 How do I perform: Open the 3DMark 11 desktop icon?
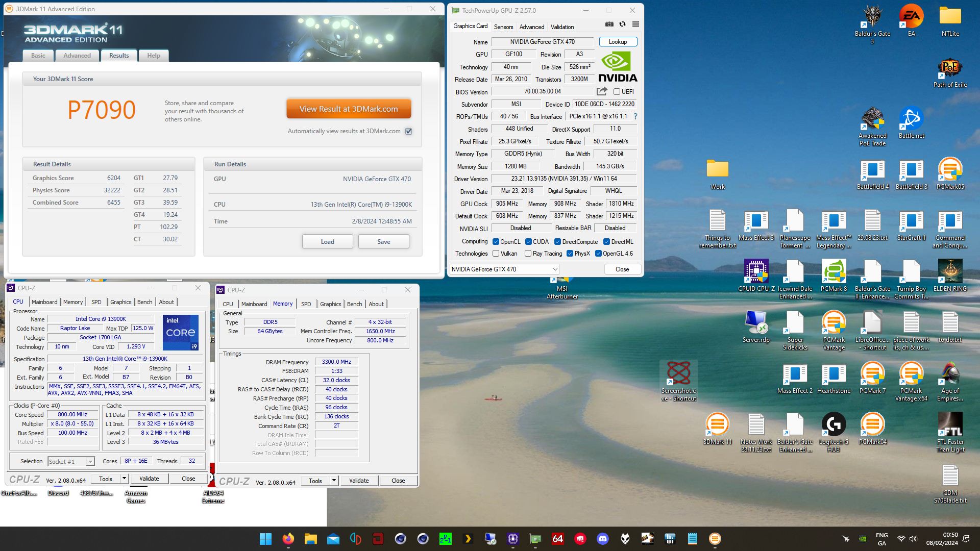tap(717, 429)
